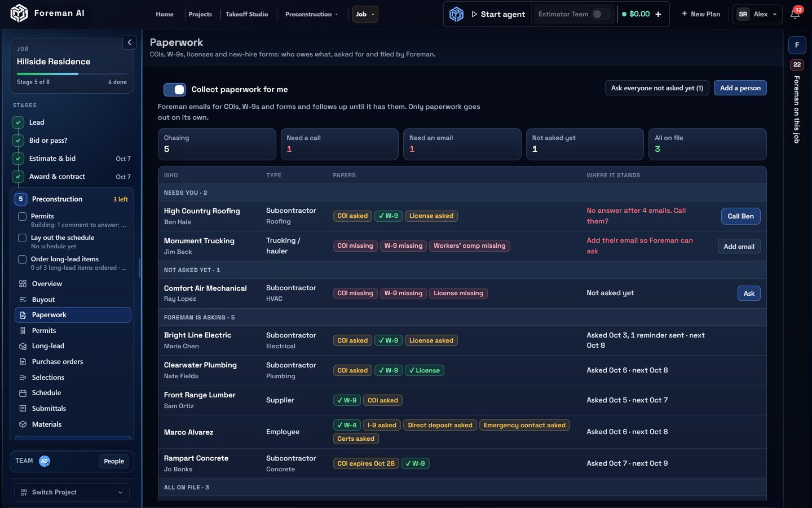
Task: Collapse the sidebar with the chevron arrow
Action: pos(129,42)
